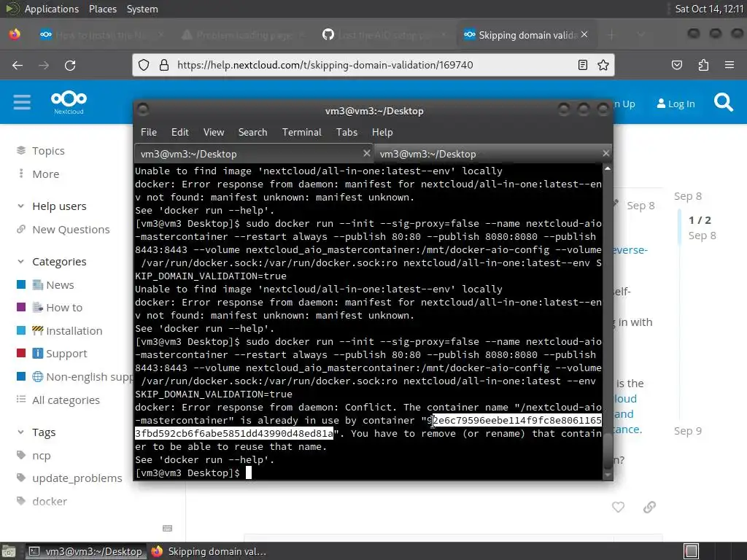Toggle the forum sidebar hamburger icon
The width and height of the screenshot is (747, 560).
tap(22, 102)
